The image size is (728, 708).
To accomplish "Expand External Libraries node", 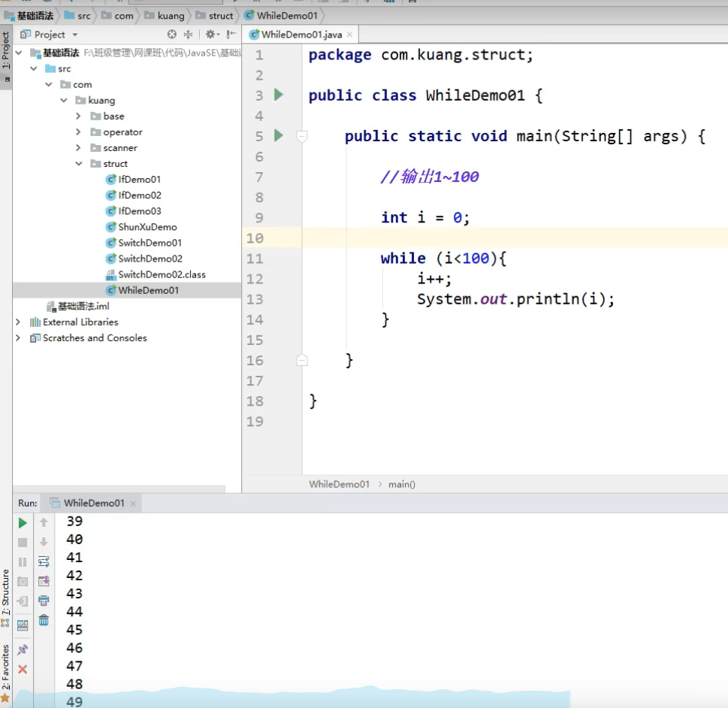I will 18,322.
